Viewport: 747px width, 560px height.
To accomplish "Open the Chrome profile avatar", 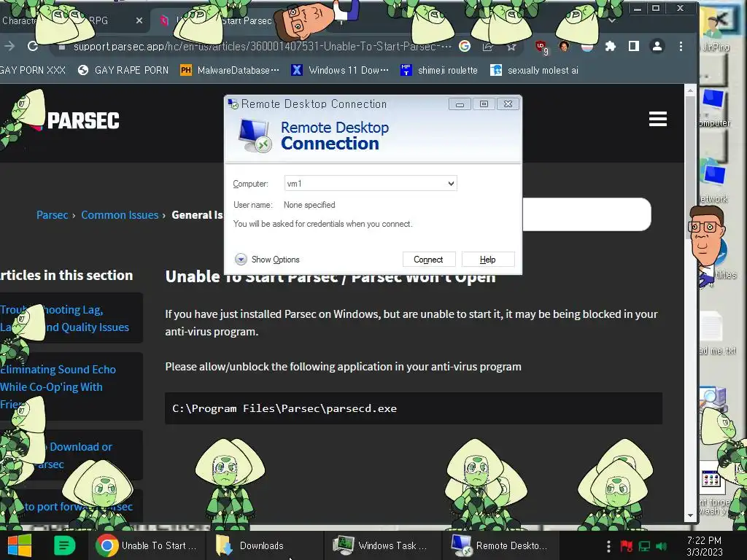I will 657,46.
